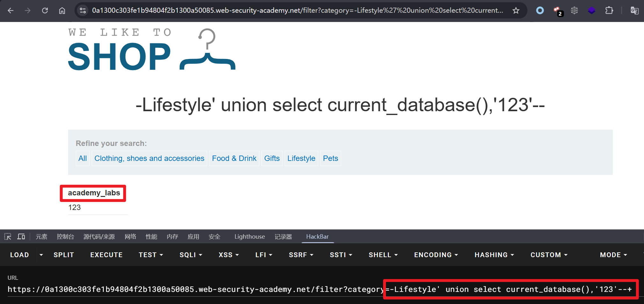This screenshot has height=304, width=644.
Task: Expand the ENCODING menu
Action: [436, 255]
